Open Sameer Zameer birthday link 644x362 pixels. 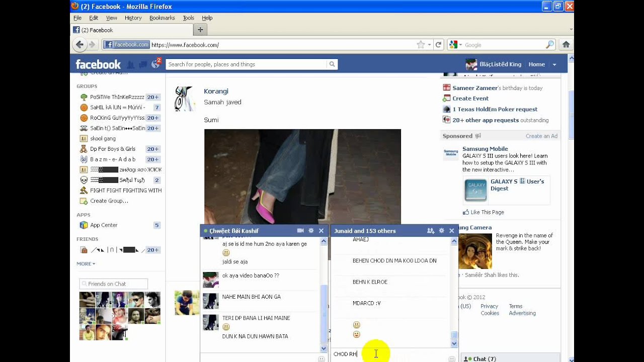pos(475,88)
